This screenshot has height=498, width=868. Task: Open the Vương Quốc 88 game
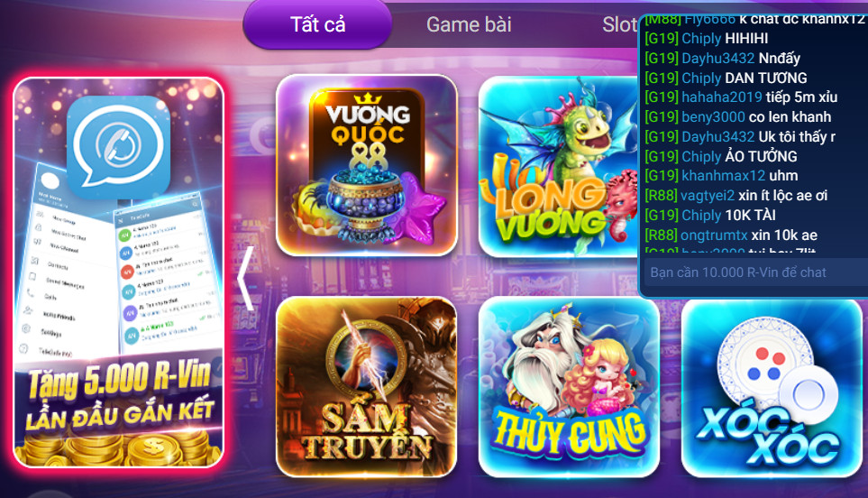point(367,165)
